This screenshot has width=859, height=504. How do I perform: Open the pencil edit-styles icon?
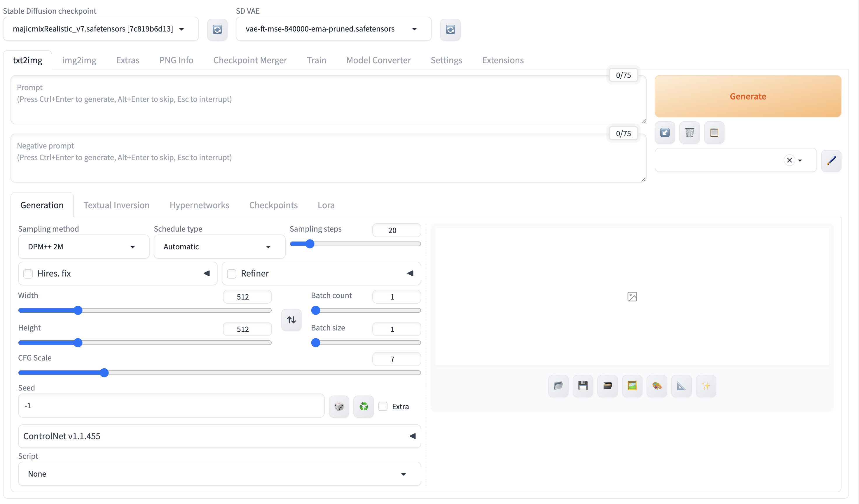(831, 160)
